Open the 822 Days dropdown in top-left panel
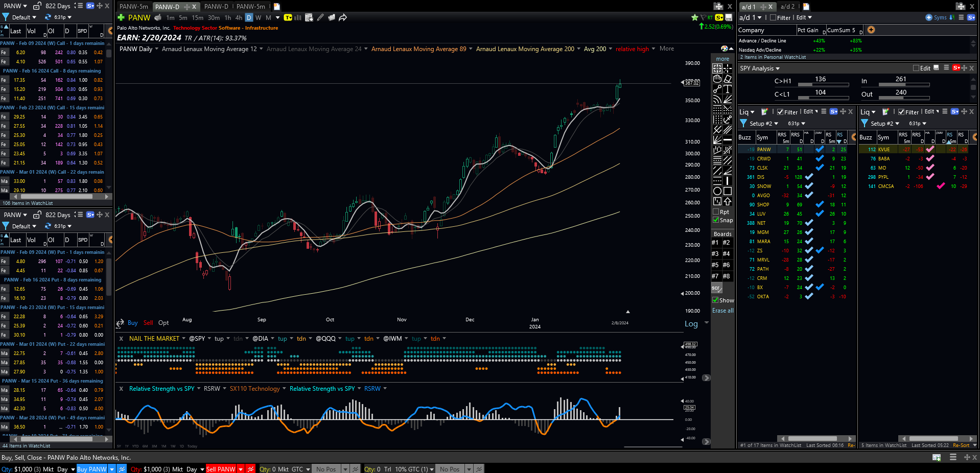This screenshot has height=473, width=980. click(x=61, y=6)
